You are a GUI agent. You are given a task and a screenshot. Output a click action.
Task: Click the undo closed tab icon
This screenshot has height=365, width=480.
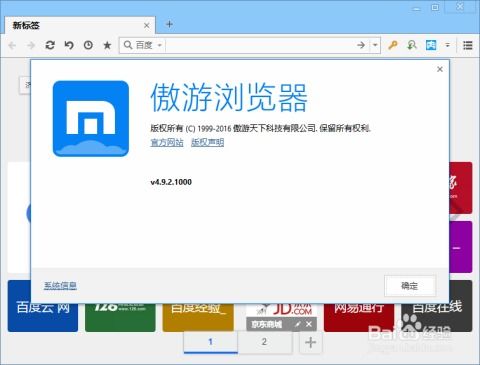click(69, 45)
